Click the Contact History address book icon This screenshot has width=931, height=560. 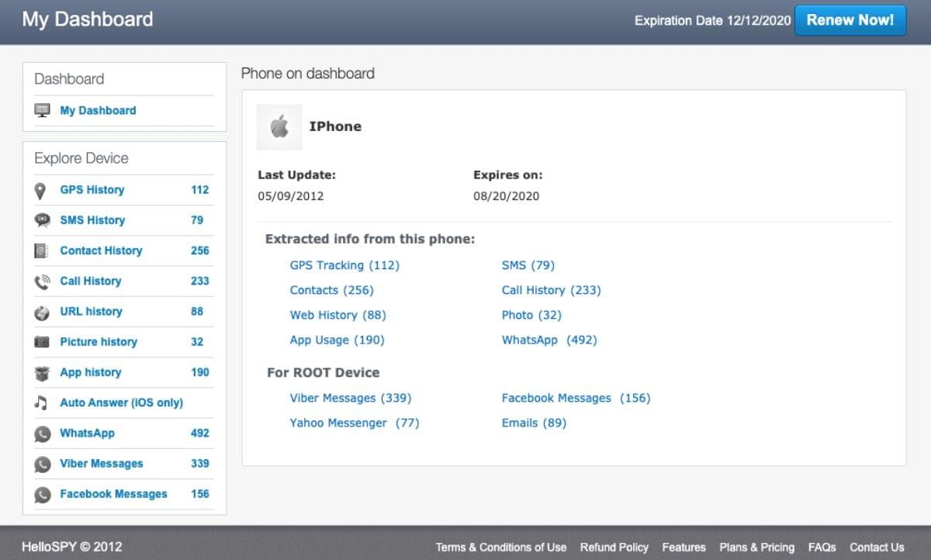pos(42,251)
